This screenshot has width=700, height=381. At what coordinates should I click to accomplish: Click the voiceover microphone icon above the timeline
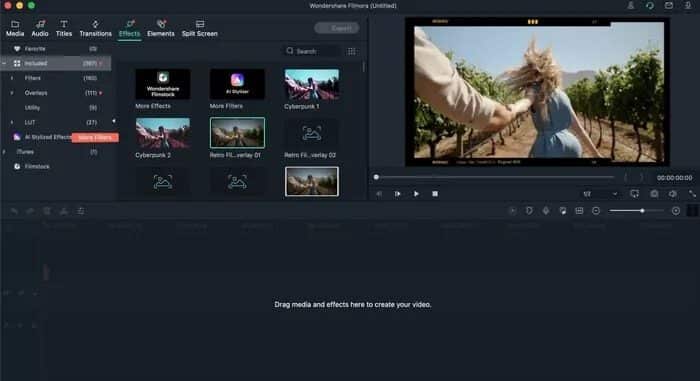coord(546,211)
